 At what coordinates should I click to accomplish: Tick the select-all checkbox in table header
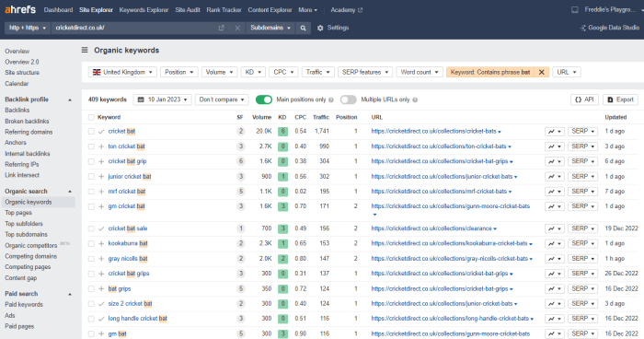click(91, 117)
